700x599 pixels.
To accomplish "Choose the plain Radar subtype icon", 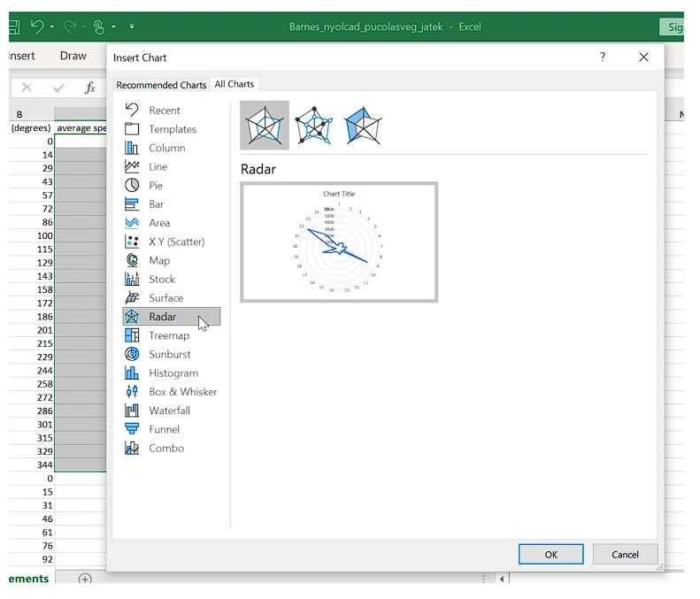I will pyautogui.click(x=265, y=126).
